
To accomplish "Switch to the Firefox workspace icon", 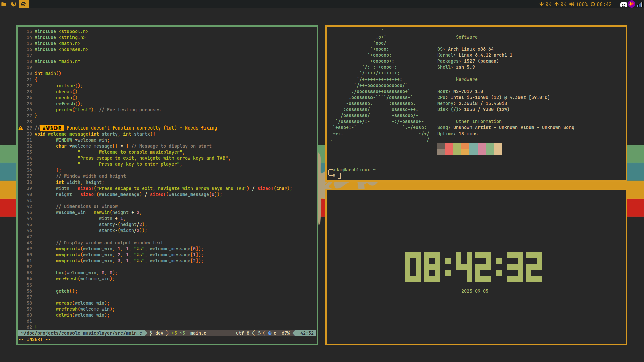I will tap(14, 4).
